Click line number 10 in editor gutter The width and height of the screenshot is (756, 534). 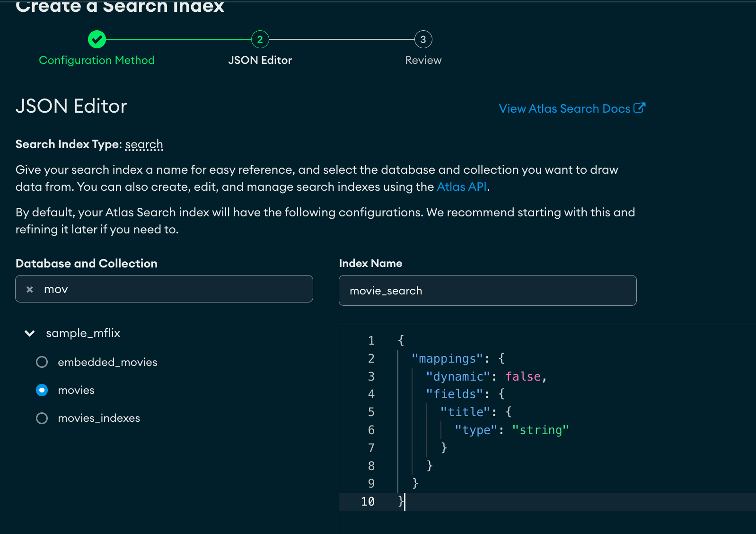pyautogui.click(x=368, y=501)
